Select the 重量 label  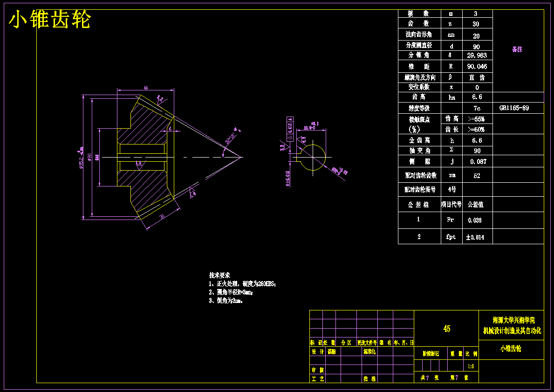(456, 353)
